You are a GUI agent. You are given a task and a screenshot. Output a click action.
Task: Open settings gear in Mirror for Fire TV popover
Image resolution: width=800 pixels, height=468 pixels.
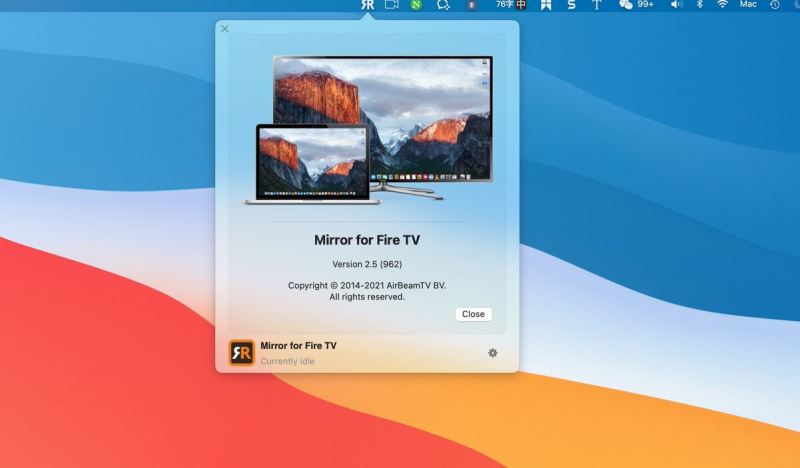pos(492,353)
